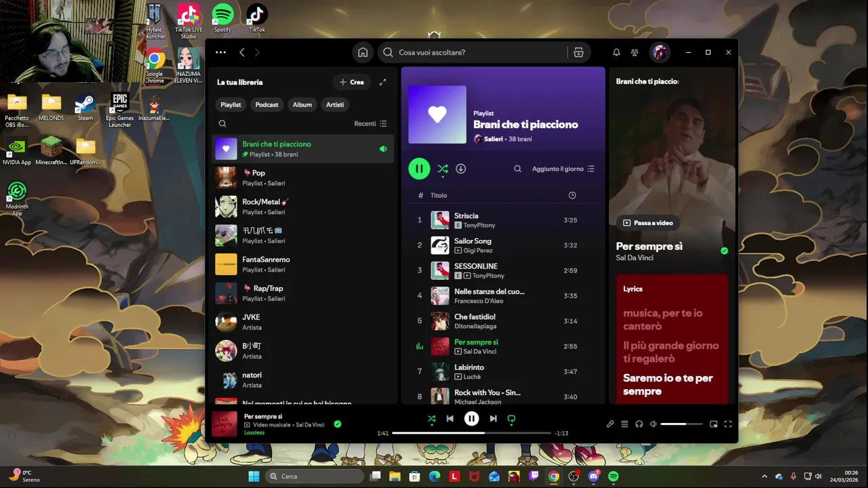Adjust the Spotify volume slider
Image resolution: width=868 pixels, height=488 pixels.
pos(681,424)
